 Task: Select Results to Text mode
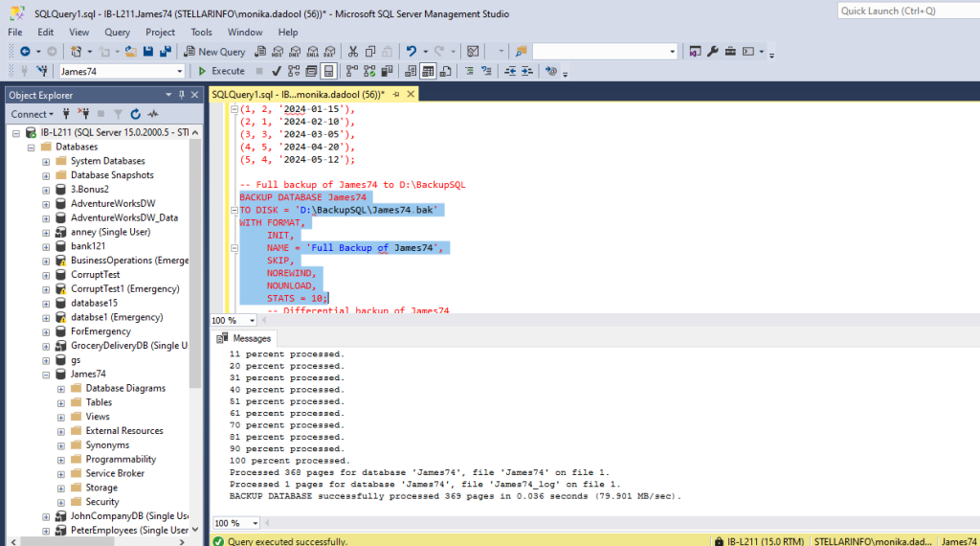coord(411,71)
